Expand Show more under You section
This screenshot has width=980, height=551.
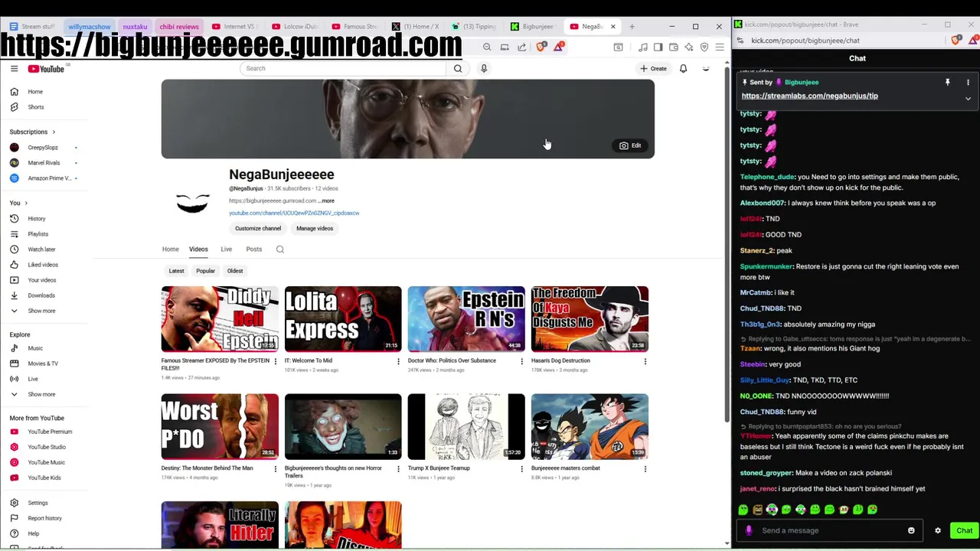(41, 311)
